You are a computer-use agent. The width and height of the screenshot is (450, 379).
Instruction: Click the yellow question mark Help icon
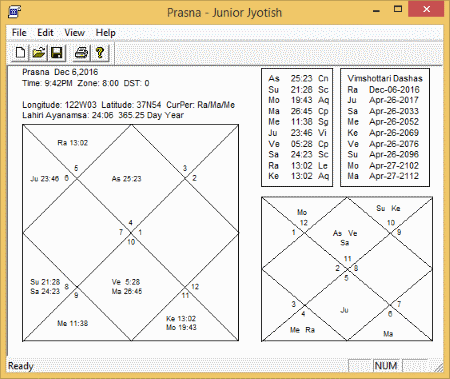pos(100,53)
